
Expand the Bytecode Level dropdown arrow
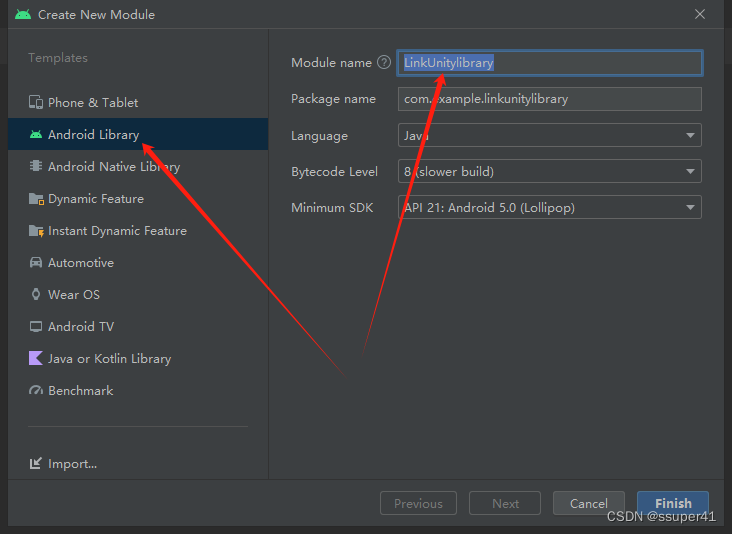point(690,171)
